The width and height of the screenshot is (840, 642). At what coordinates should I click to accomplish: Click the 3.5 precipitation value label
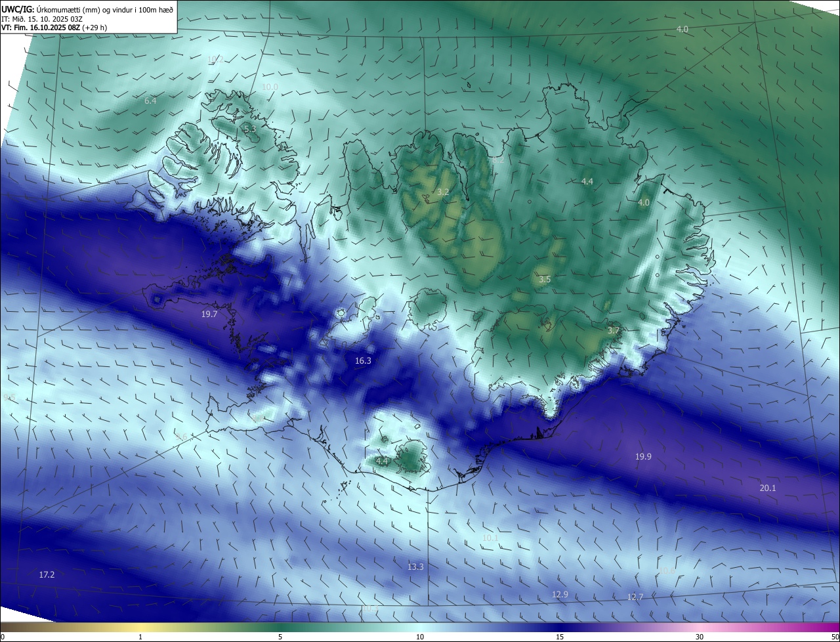(545, 280)
